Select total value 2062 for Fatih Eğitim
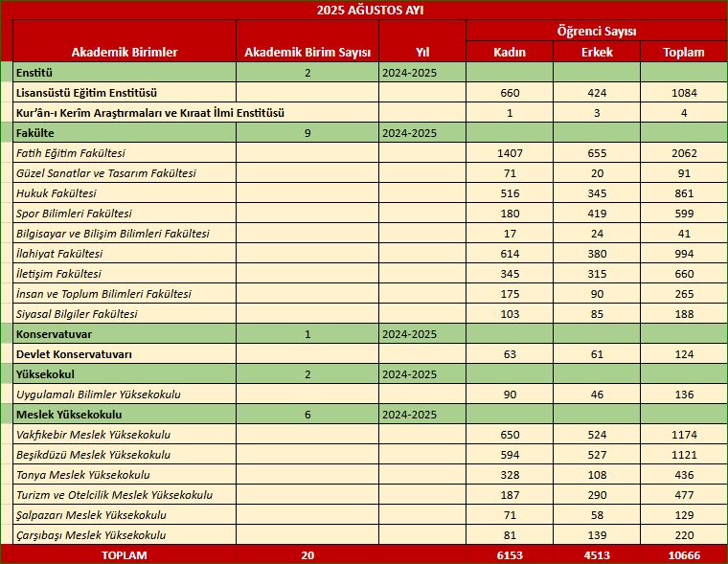 point(684,153)
